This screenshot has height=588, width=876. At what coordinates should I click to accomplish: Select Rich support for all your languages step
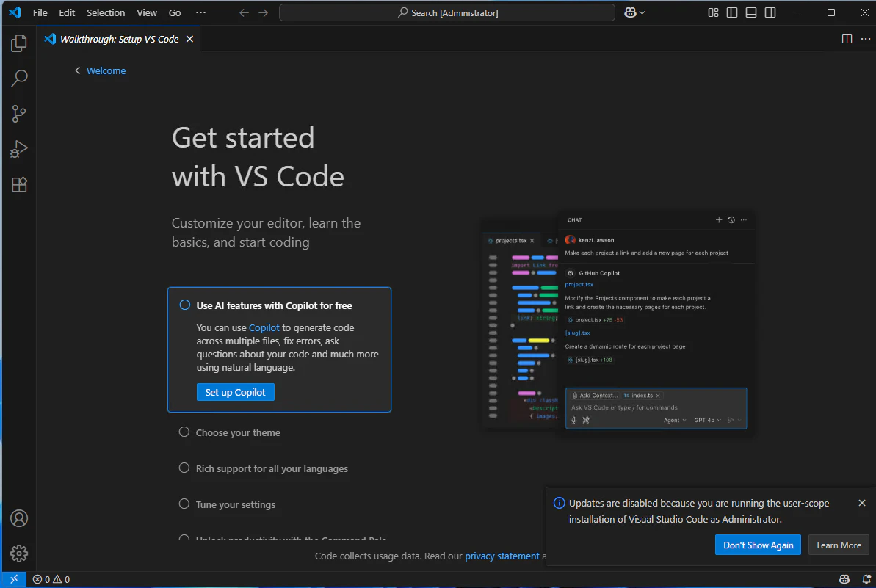tap(263, 468)
